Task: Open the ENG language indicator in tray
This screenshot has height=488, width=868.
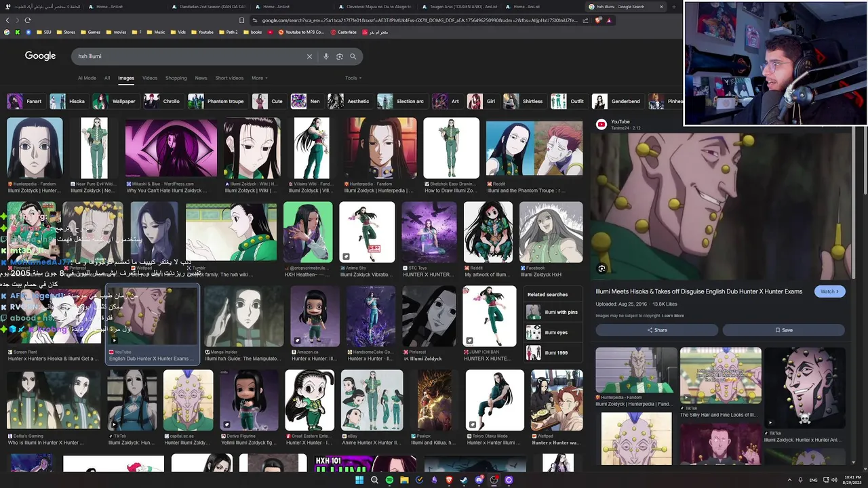Action: pos(813,480)
